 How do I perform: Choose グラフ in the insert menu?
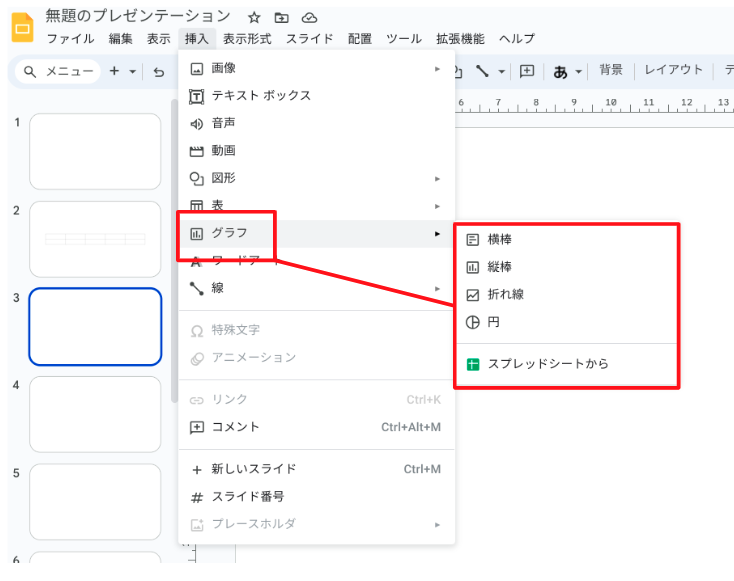coord(316,233)
